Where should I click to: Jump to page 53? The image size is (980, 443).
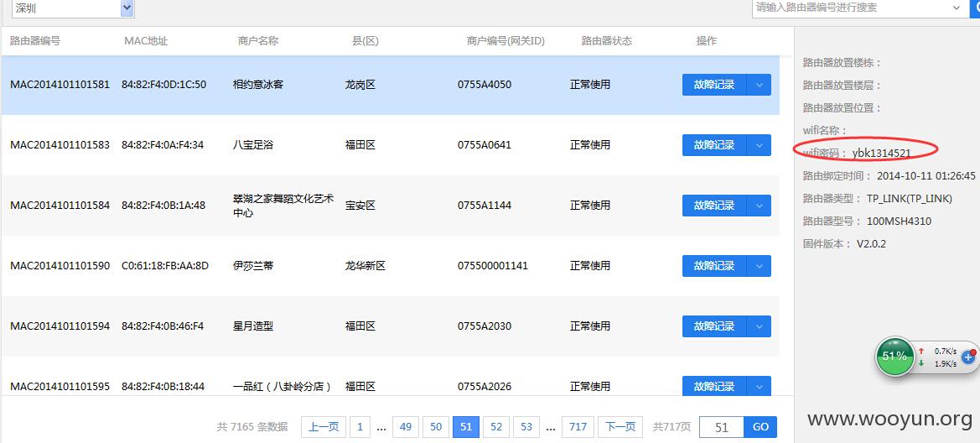[526, 427]
